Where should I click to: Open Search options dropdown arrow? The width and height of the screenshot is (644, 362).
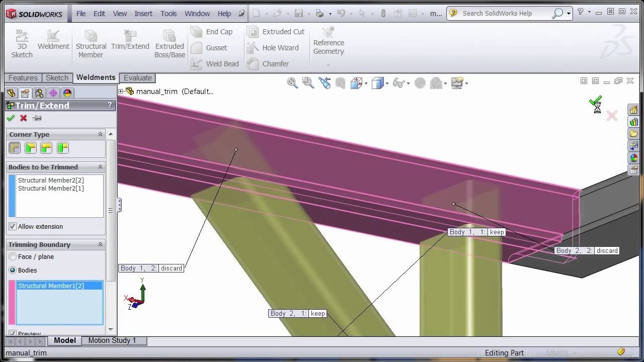[569, 14]
